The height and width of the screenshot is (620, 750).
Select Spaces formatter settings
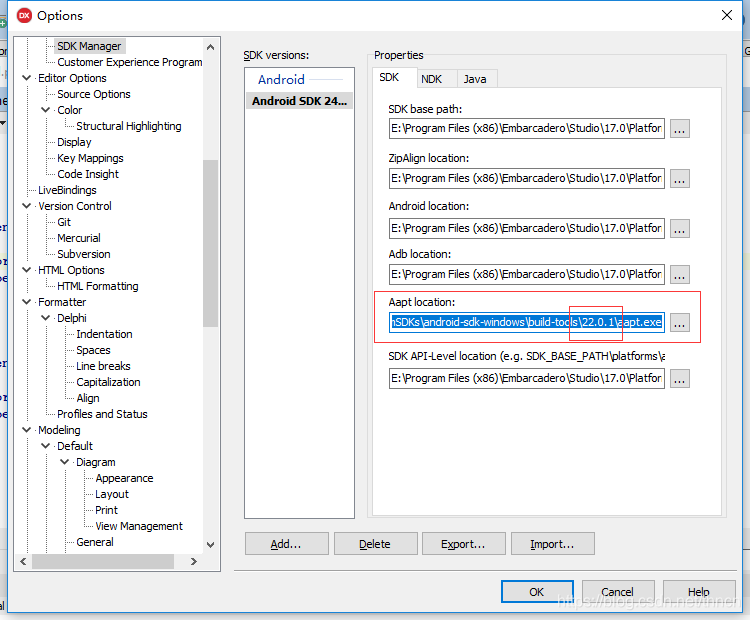[93, 350]
